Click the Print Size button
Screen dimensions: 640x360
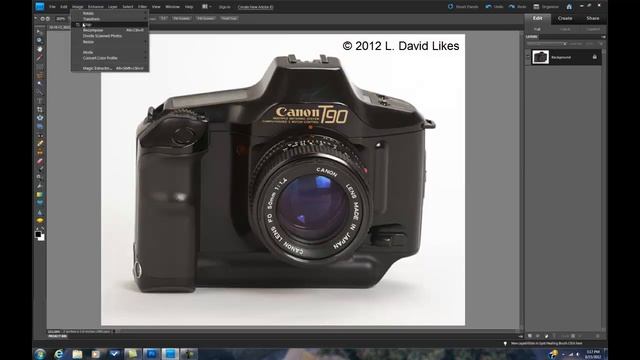(229, 18)
